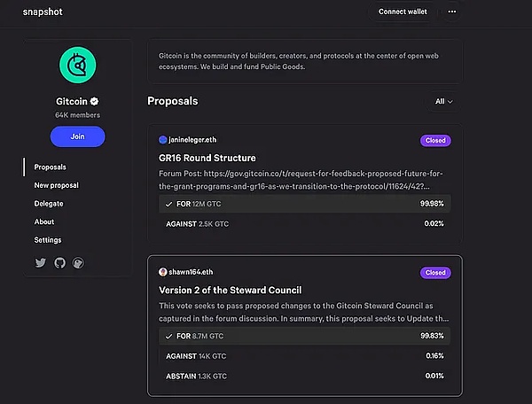This screenshot has width=532, height=404.
Task: Open the GitHub icon link
Action: [x=59, y=263]
